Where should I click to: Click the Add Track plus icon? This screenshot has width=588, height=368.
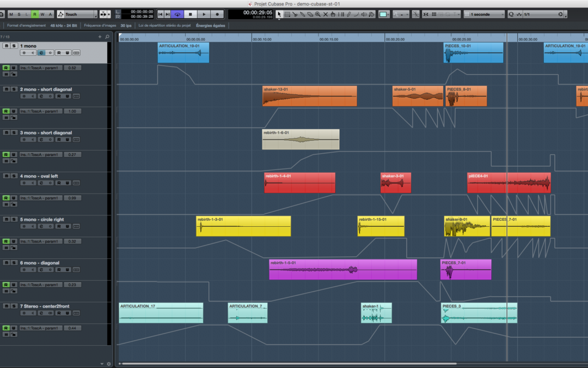[100, 37]
